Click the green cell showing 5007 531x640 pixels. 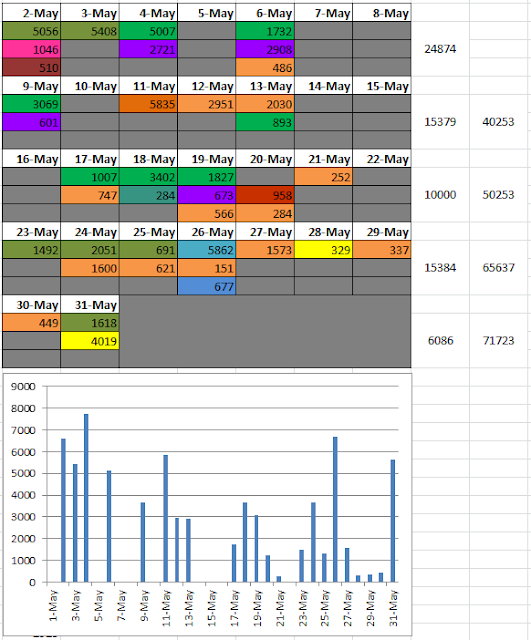(x=148, y=31)
